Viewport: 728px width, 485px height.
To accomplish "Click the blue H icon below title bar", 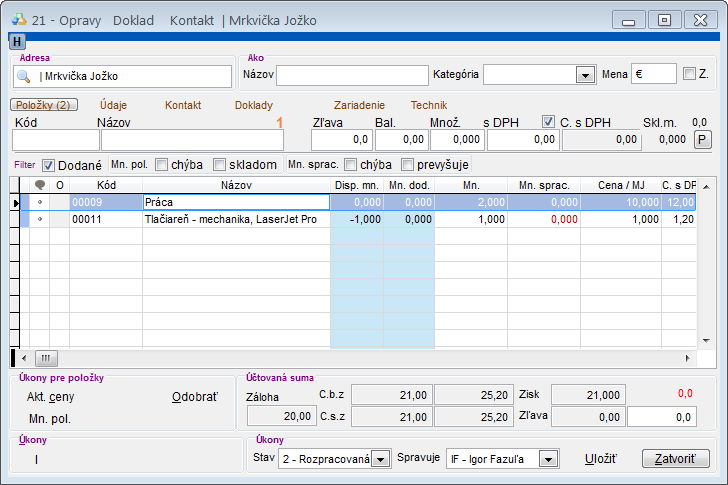I will [x=17, y=41].
